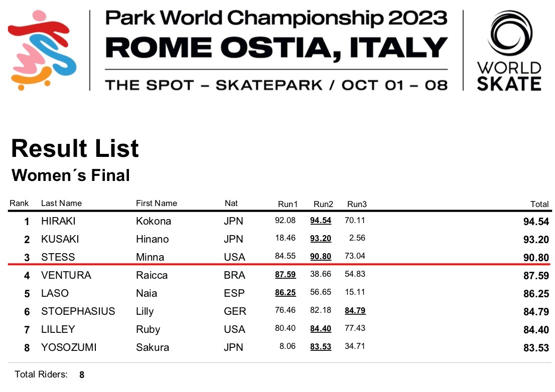Click LILLEY's underlined 84.40 Run2 score

point(321,329)
